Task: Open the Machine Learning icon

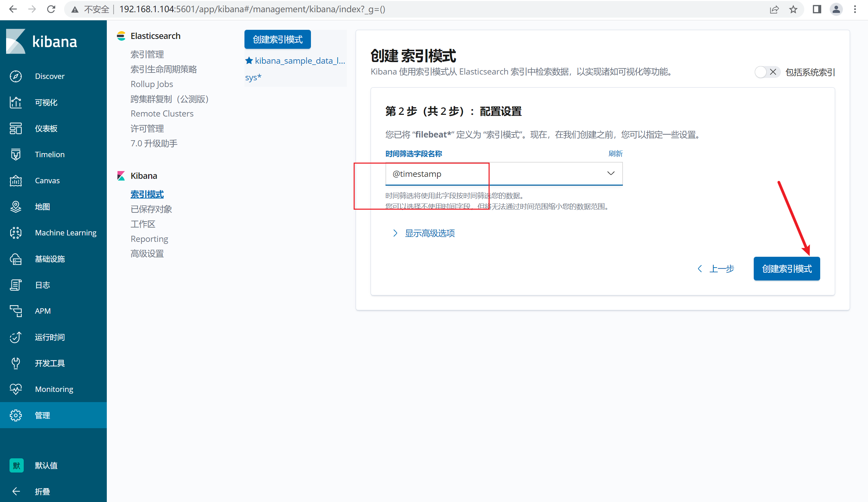Action: click(16, 233)
